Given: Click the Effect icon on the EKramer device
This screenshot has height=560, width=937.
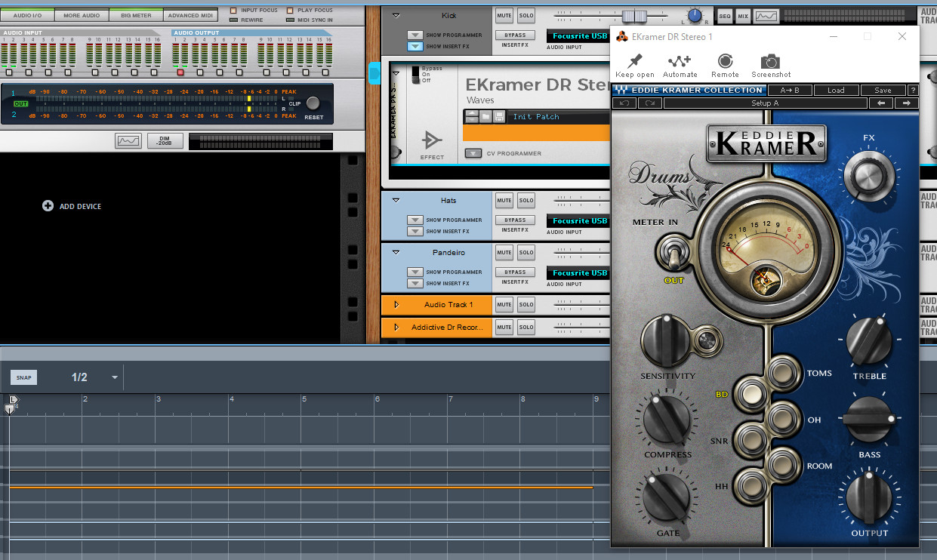Looking at the screenshot, I should [432, 140].
